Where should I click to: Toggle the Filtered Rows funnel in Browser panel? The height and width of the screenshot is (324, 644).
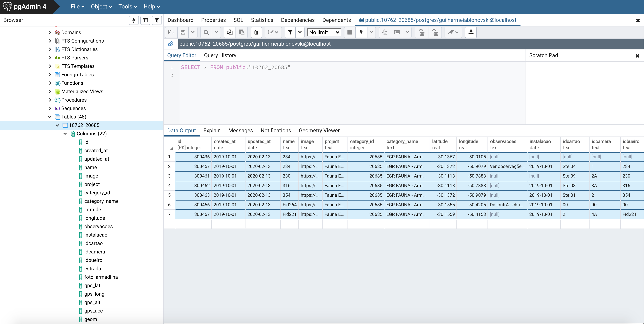pyautogui.click(x=157, y=20)
